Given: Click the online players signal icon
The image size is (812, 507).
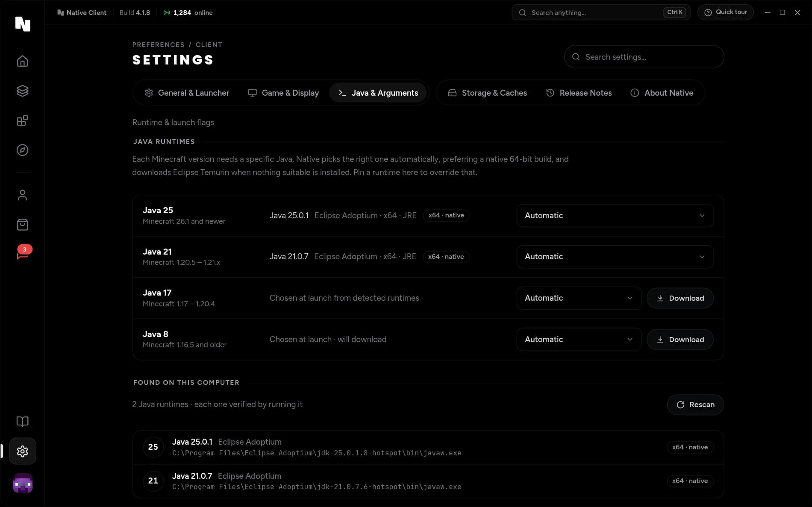Looking at the screenshot, I should point(167,13).
